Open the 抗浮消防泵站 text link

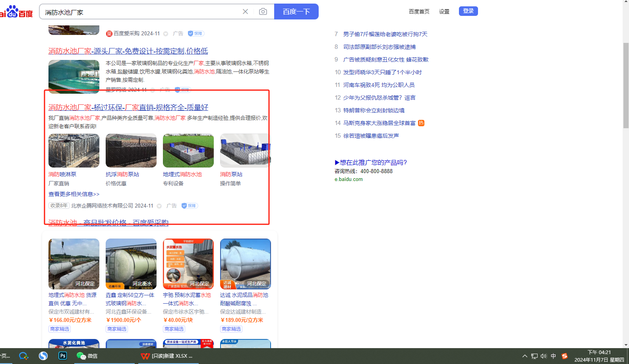[x=122, y=174]
